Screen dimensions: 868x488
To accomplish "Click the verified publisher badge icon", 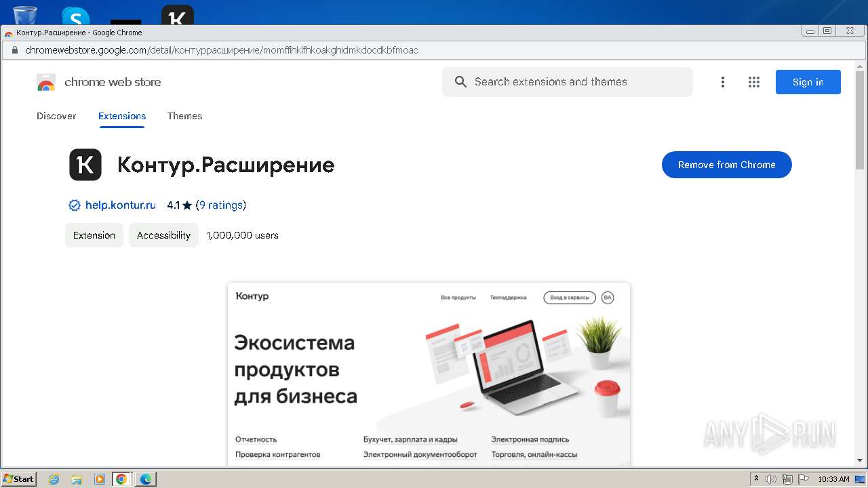I will pyautogui.click(x=75, y=205).
